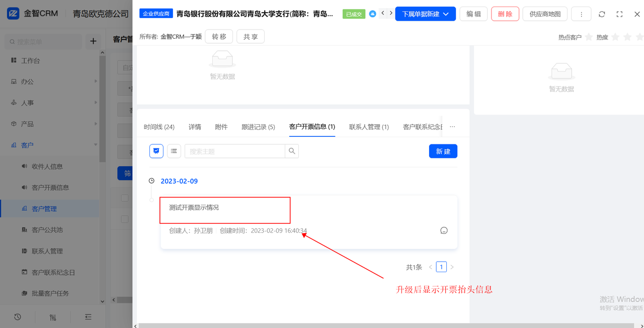Select the timeline card view icon
This screenshot has height=328, width=644.
pos(156,151)
